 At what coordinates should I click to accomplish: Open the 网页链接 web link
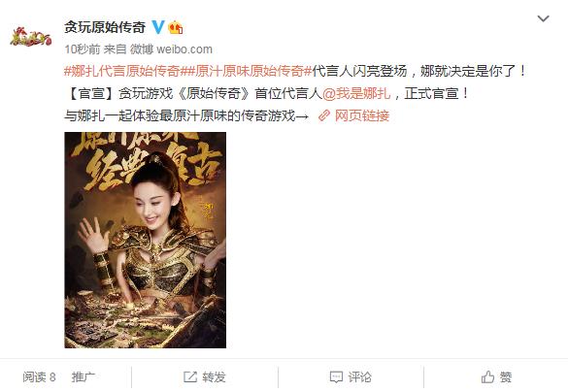coord(362,115)
